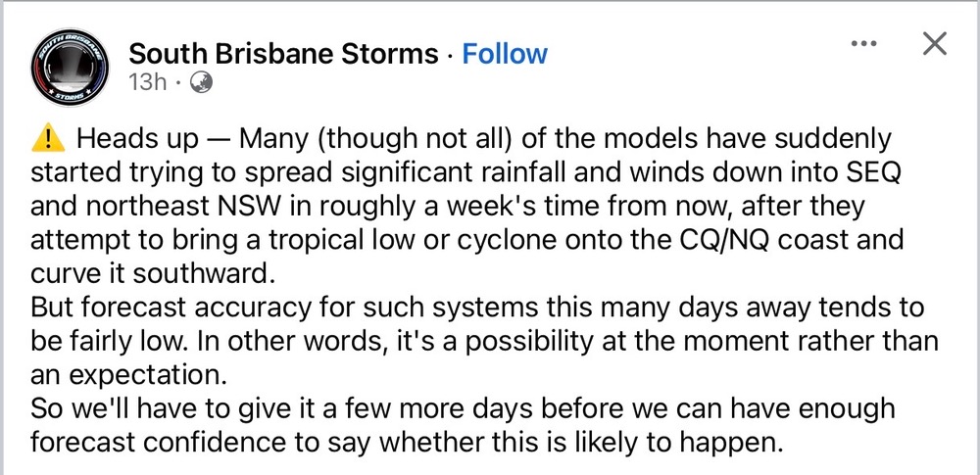Click the South Brisbane Storms page name
This screenshot has height=475, width=980.
click(283, 53)
